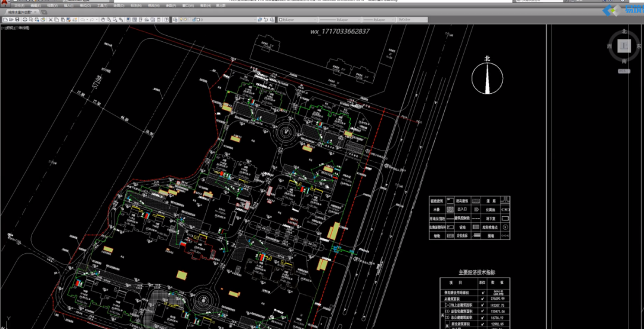This screenshot has height=329, width=644.
Task: Open the layer 0 dropdown list
Action: pos(217,20)
